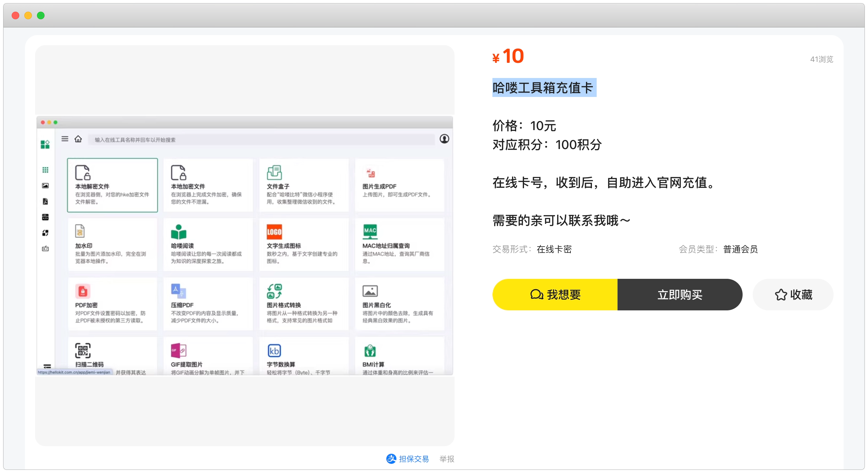Open the MAC地址归属查询 icon
This screenshot has width=868, height=473.
pos(370,231)
